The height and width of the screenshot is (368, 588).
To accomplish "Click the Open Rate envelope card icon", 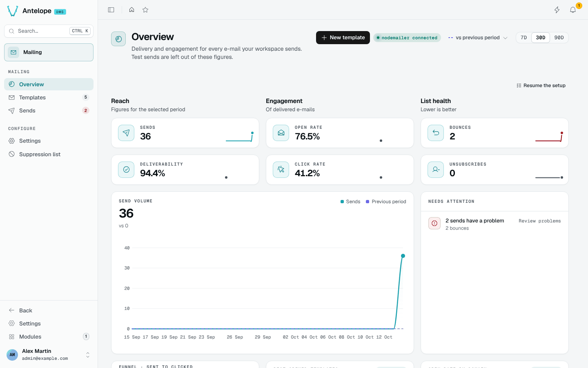I will click(x=281, y=133).
